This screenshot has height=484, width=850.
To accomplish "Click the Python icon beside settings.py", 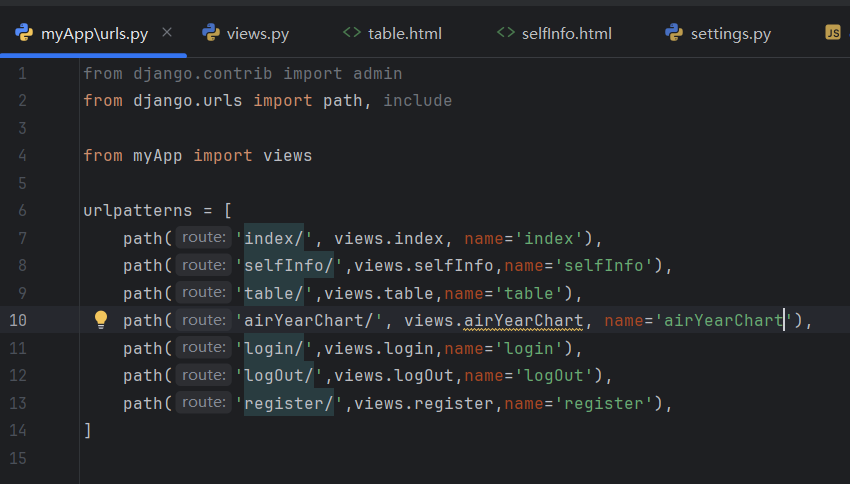I will click(674, 33).
